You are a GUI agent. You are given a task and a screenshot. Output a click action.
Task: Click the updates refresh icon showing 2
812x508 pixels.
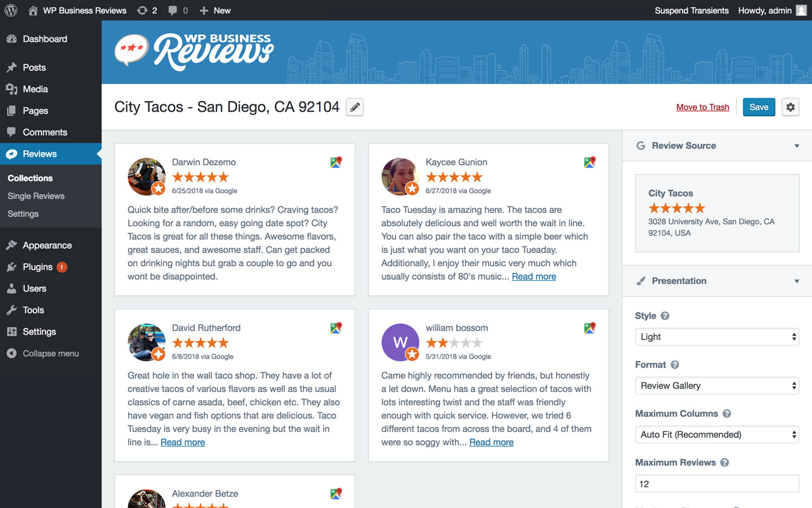pos(143,10)
